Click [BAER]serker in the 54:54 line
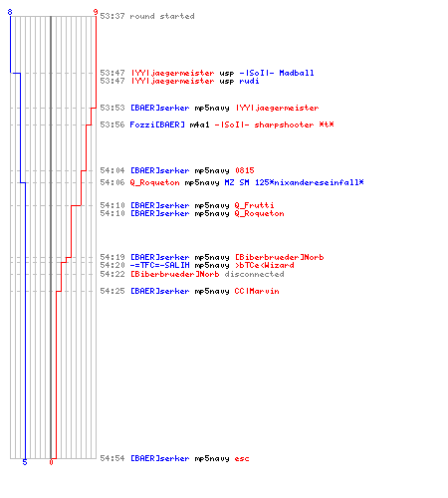 pyautogui.click(x=159, y=458)
